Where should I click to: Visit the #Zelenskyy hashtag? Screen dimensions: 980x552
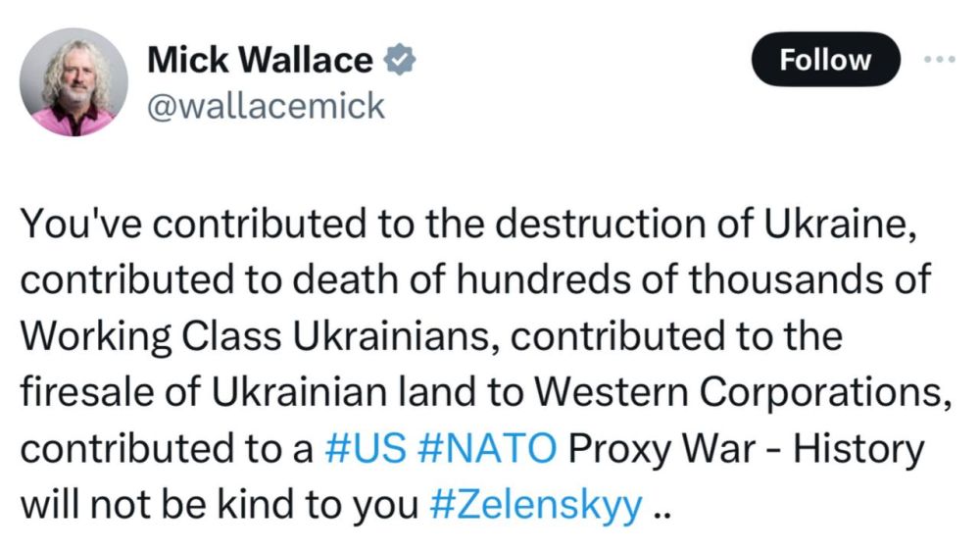click(x=537, y=506)
